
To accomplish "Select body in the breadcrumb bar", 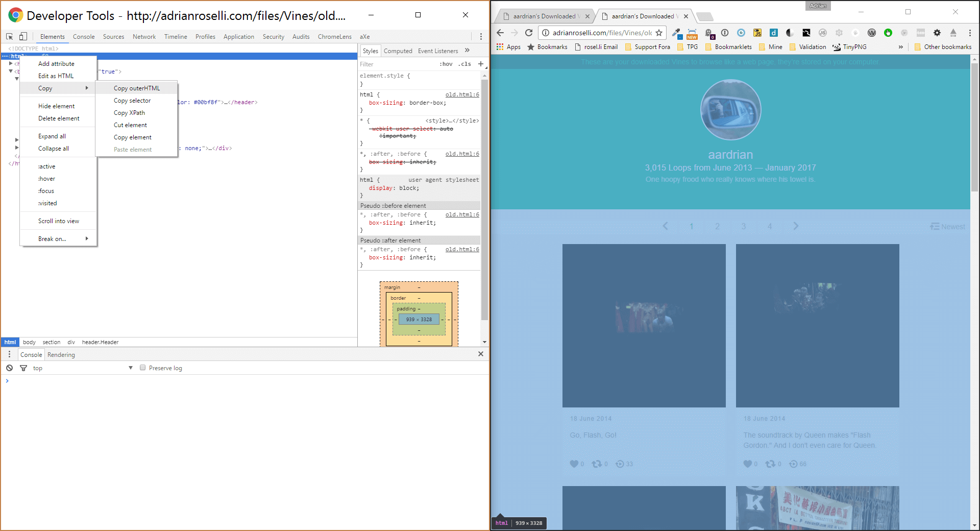I will (x=30, y=342).
